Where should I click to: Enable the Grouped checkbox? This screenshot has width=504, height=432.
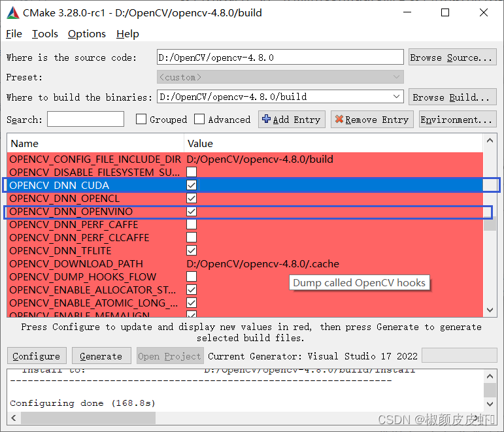tap(141, 119)
